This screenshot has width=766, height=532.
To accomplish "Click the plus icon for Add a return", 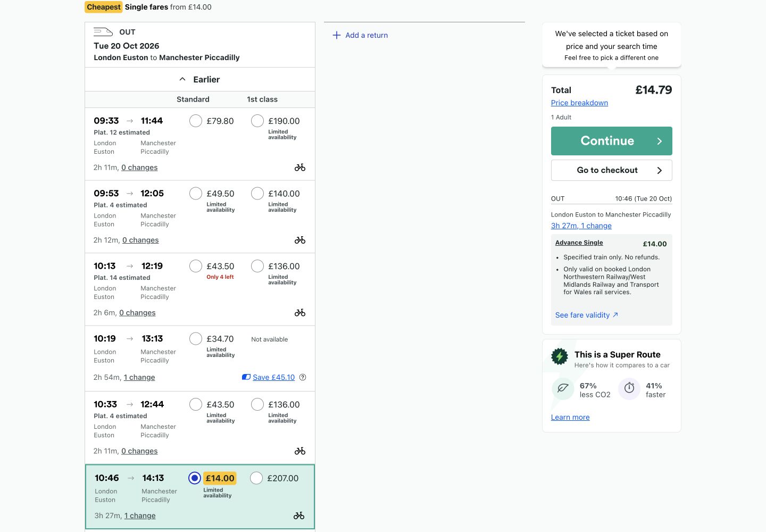I will (337, 35).
